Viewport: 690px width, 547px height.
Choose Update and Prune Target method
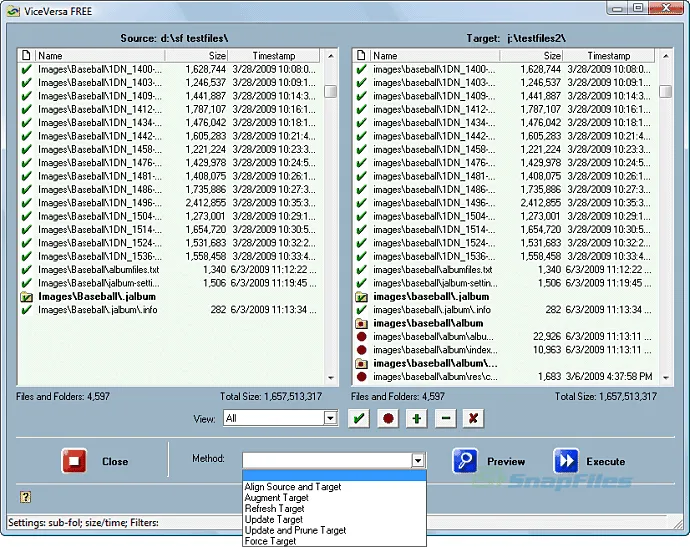click(x=295, y=530)
